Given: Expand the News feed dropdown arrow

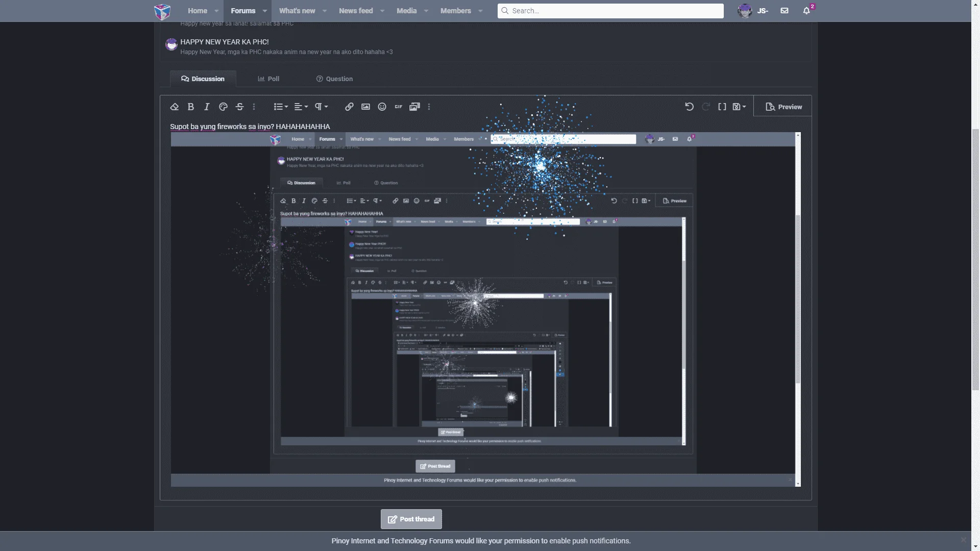Looking at the screenshot, I should [382, 11].
